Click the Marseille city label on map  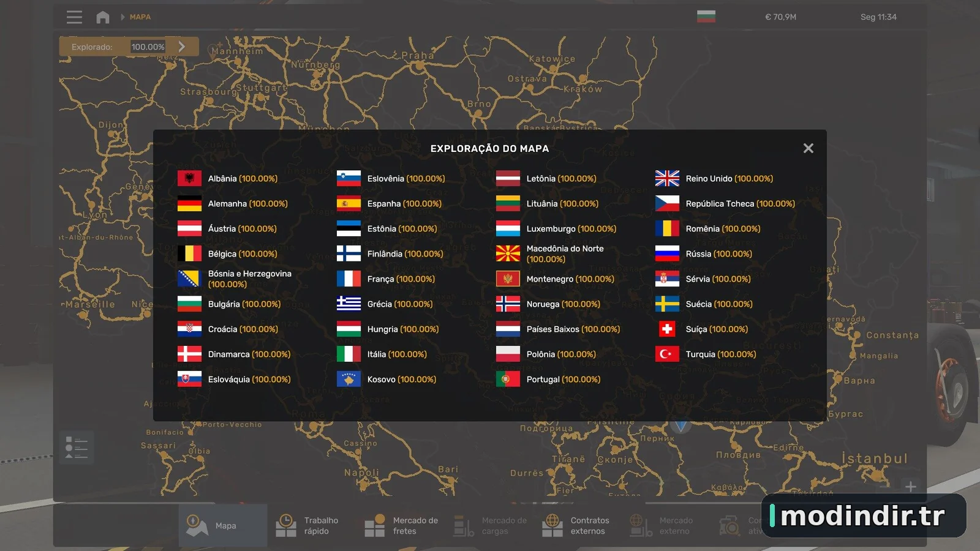tap(90, 304)
